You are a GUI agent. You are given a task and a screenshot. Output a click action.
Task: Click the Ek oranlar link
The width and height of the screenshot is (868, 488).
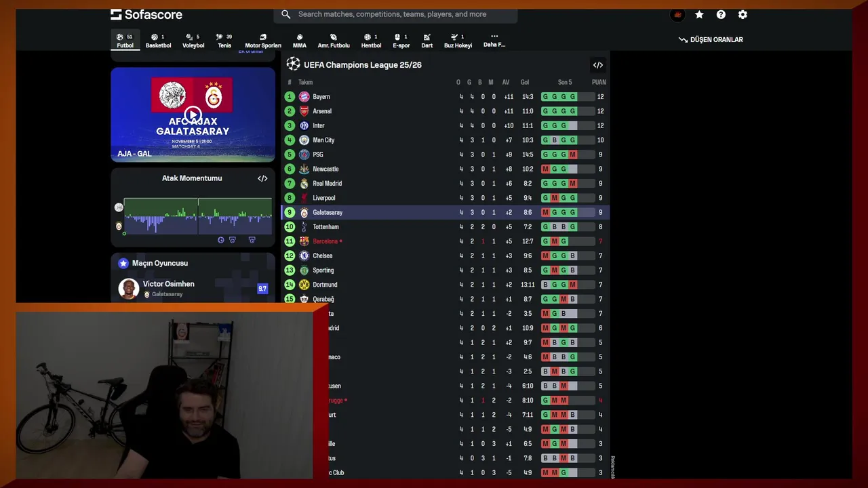(x=250, y=52)
